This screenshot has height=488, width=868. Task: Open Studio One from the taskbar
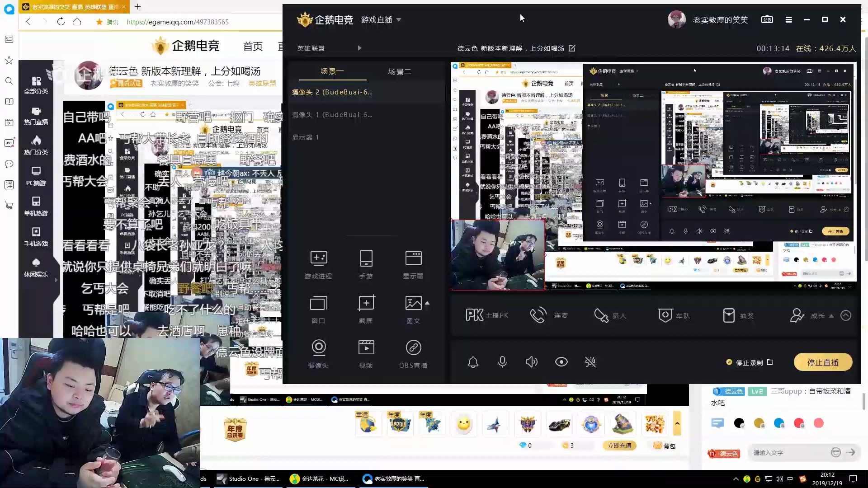[x=248, y=479]
